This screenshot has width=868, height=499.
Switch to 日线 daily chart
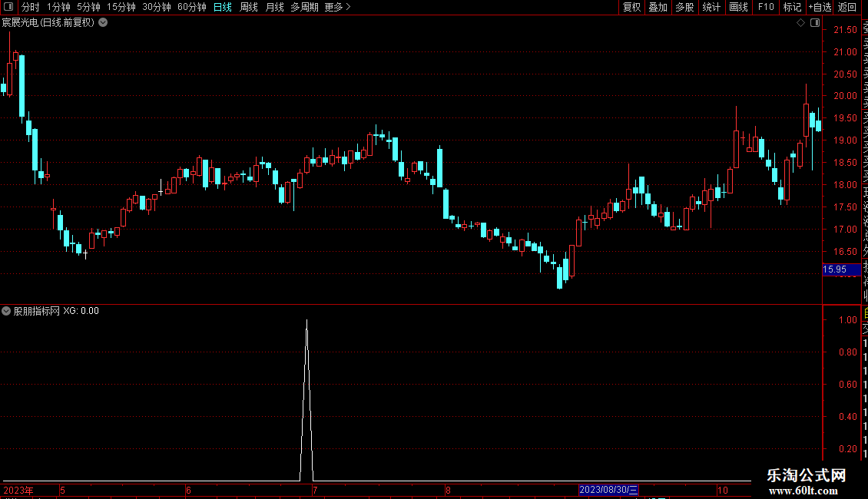223,7
